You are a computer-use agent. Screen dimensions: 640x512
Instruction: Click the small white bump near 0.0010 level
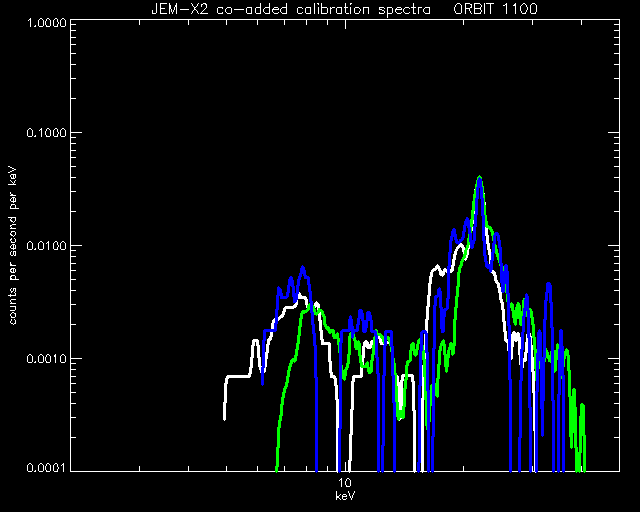(256, 341)
